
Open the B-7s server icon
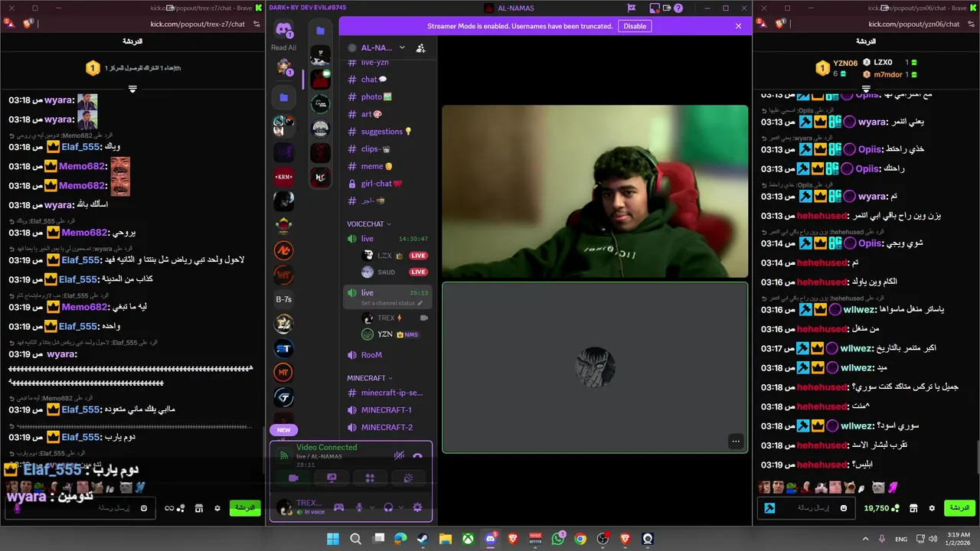pyautogui.click(x=283, y=299)
